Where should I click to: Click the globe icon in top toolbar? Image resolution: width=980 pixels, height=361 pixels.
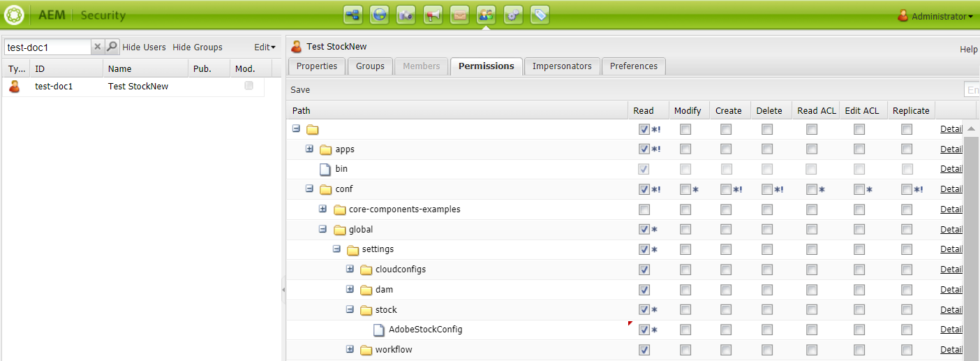click(380, 15)
